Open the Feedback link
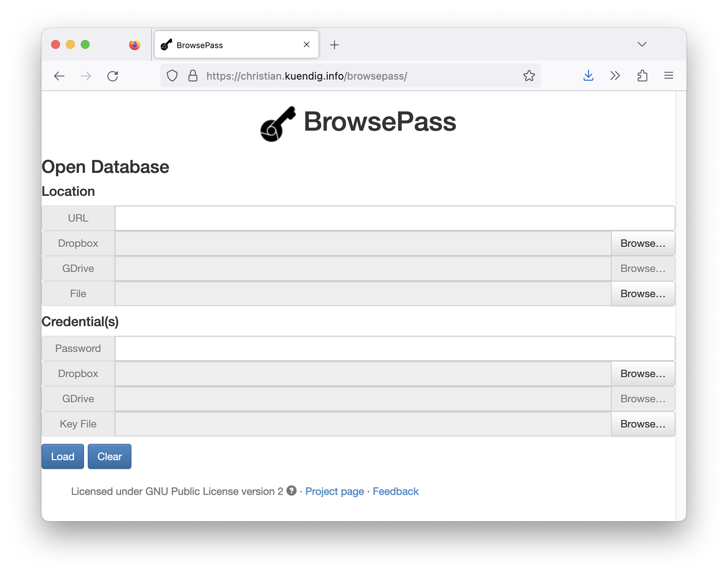728x576 pixels. click(x=395, y=491)
